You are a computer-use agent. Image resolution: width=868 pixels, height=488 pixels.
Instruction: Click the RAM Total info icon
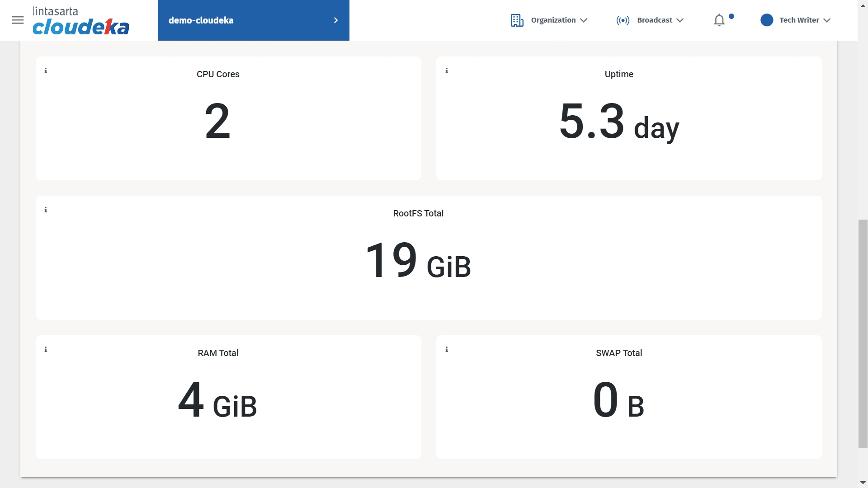[46, 350]
